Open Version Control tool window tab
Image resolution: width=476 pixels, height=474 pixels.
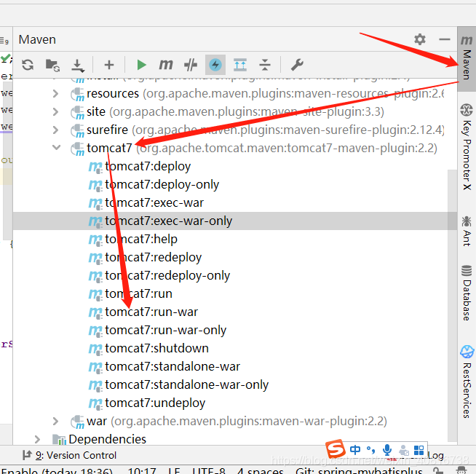point(70,455)
